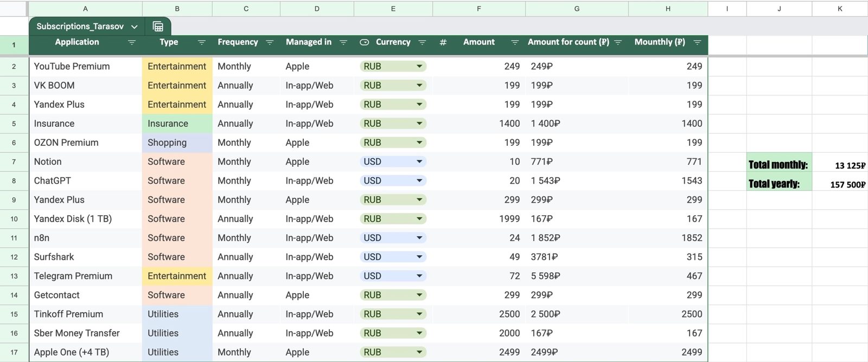Open the table view calculator icon
The image size is (868, 362).
tap(158, 27)
